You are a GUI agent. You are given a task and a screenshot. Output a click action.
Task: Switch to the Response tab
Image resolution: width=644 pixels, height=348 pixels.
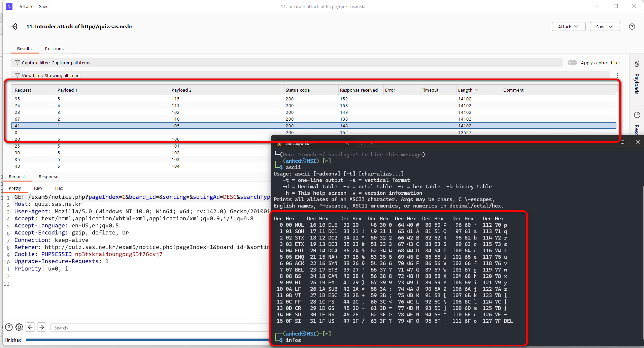point(48,177)
